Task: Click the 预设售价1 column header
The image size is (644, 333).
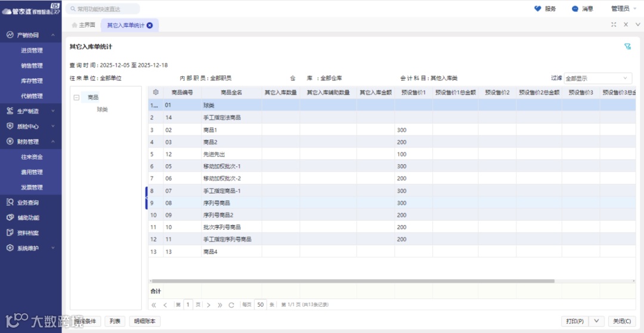Action: (414, 92)
